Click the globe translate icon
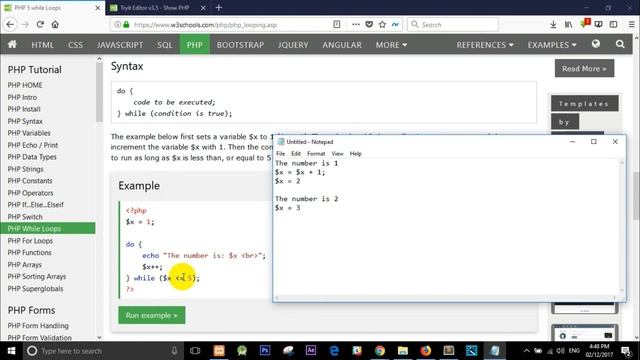Screen dimensions: 640x360 [x=596, y=44]
